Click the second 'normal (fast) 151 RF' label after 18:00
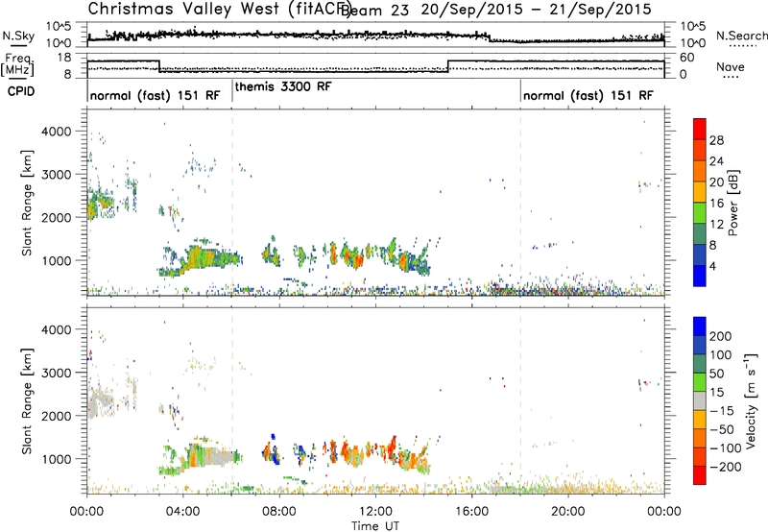This screenshot has height=532, width=768. pos(588,95)
